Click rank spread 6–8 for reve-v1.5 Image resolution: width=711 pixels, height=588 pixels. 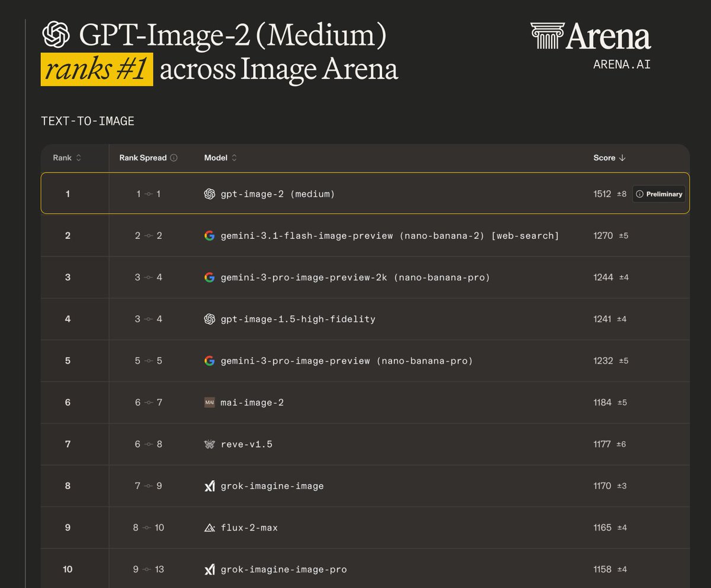pos(148,444)
